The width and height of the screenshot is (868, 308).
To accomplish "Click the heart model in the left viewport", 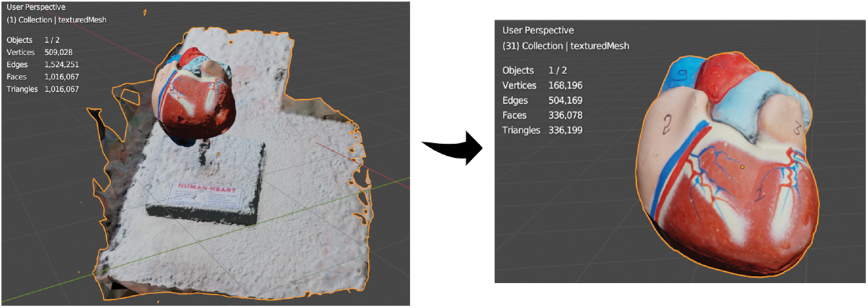I will tap(194, 99).
